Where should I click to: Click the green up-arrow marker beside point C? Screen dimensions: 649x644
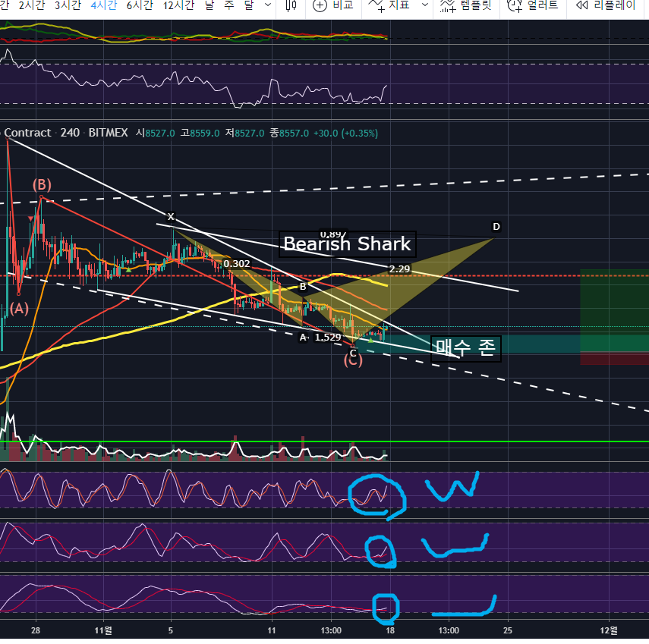pos(371,340)
